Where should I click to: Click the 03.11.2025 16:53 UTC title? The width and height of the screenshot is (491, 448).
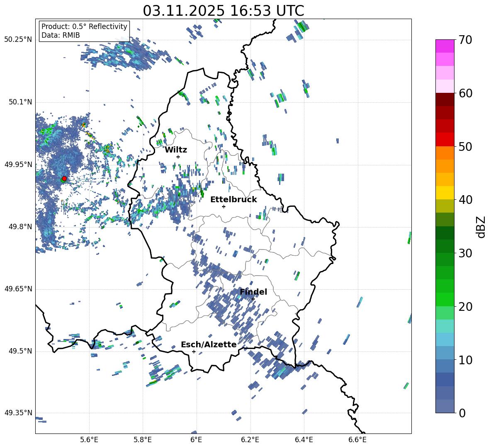(223, 11)
